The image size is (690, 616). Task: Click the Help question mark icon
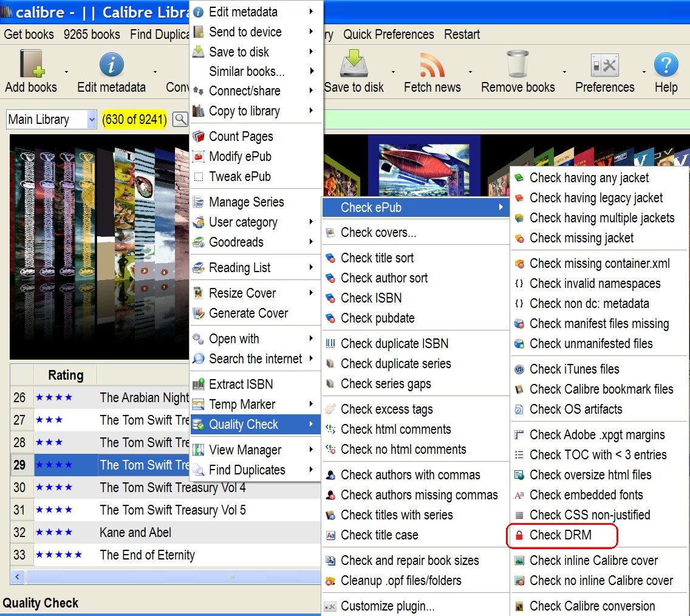pos(666,64)
